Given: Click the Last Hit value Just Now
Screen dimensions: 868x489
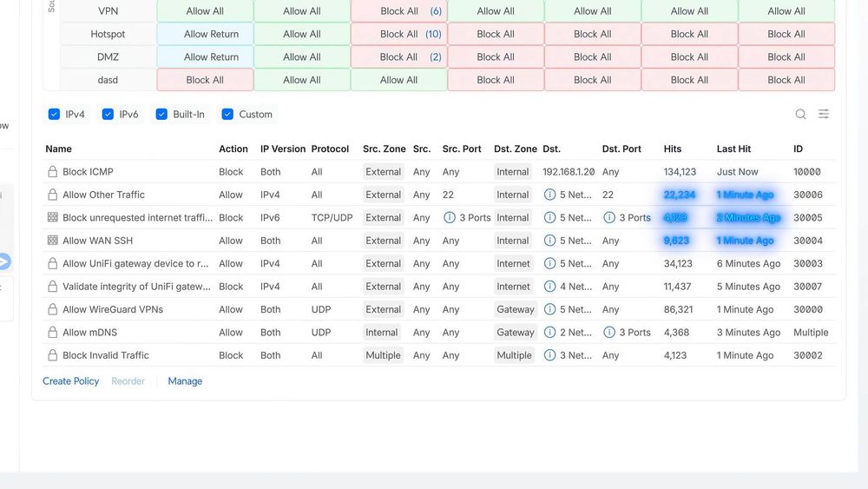Looking at the screenshot, I should coord(737,172).
